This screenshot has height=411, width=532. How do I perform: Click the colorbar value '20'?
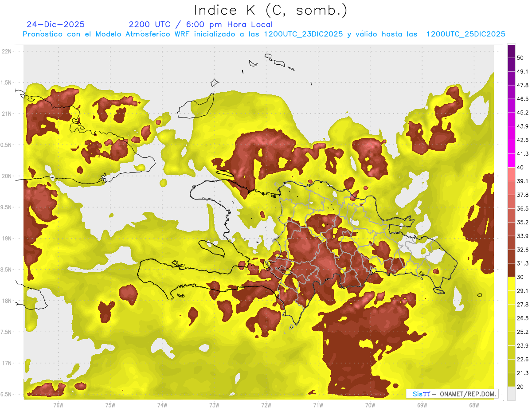pyautogui.click(x=520, y=387)
